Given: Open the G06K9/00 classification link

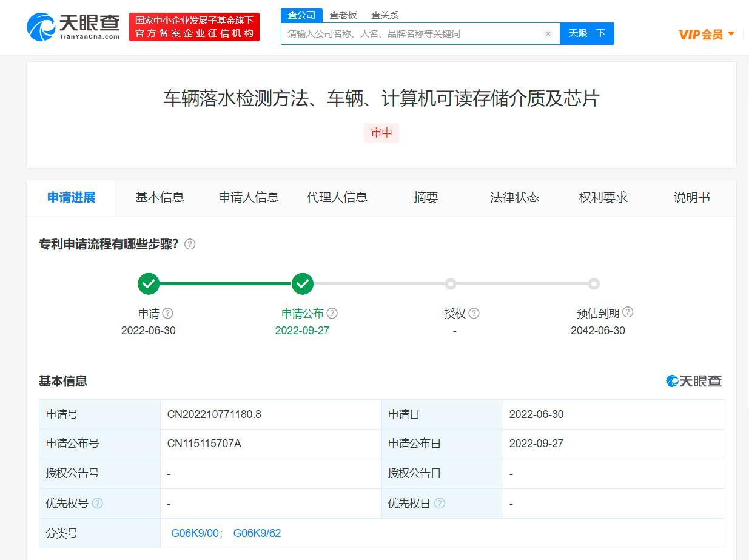Looking at the screenshot, I should pyautogui.click(x=195, y=533).
